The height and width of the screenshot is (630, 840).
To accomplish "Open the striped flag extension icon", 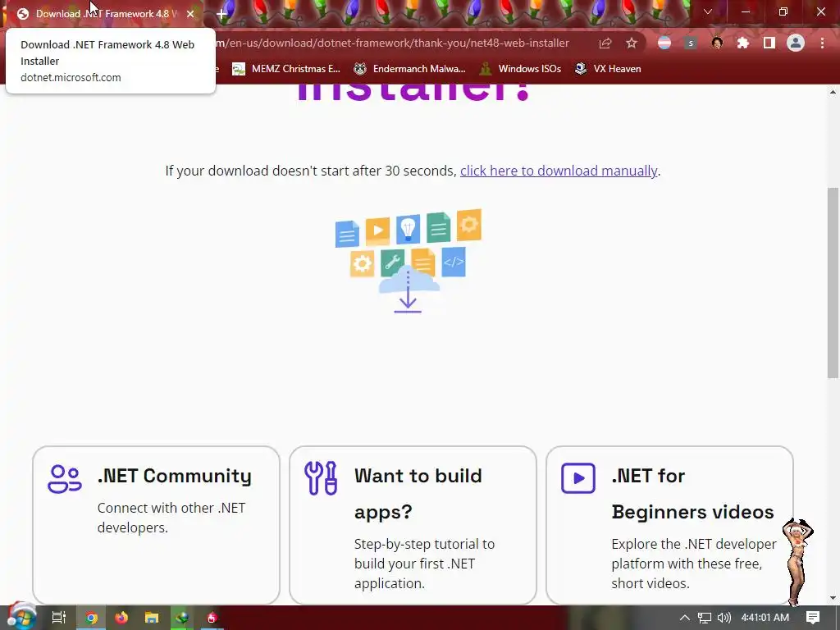I will tap(664, 43).
